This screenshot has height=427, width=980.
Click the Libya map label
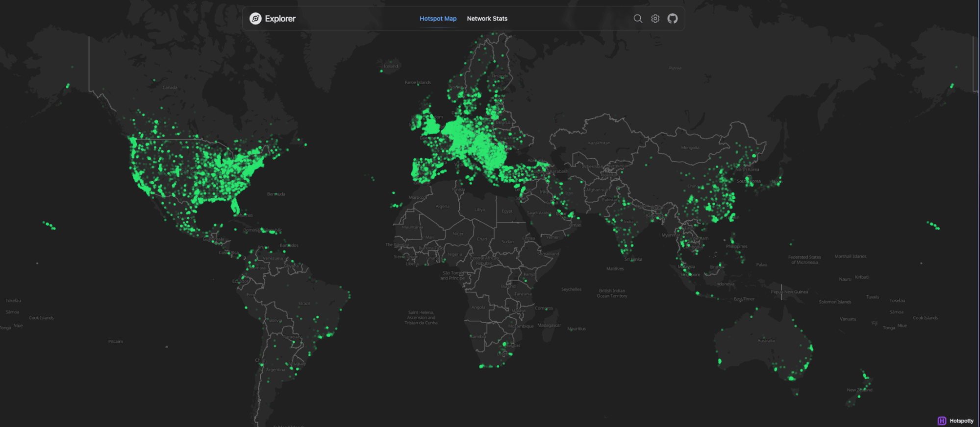(x=479, y=210)
